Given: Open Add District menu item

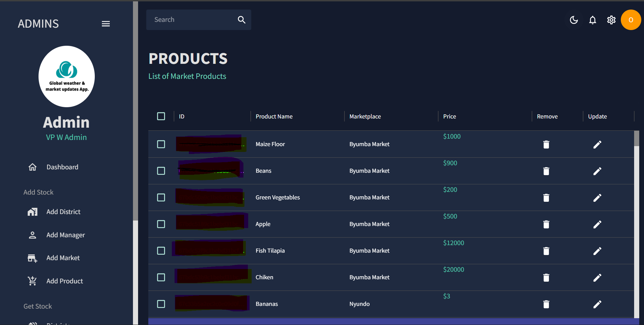Looking at the screenshot, I should click(63, 212).
